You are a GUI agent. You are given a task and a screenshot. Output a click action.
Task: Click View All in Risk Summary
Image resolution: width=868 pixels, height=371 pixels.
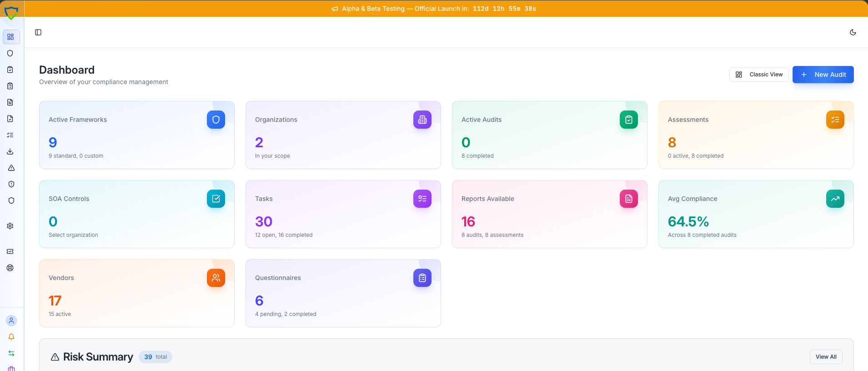(x=826, y=357)
